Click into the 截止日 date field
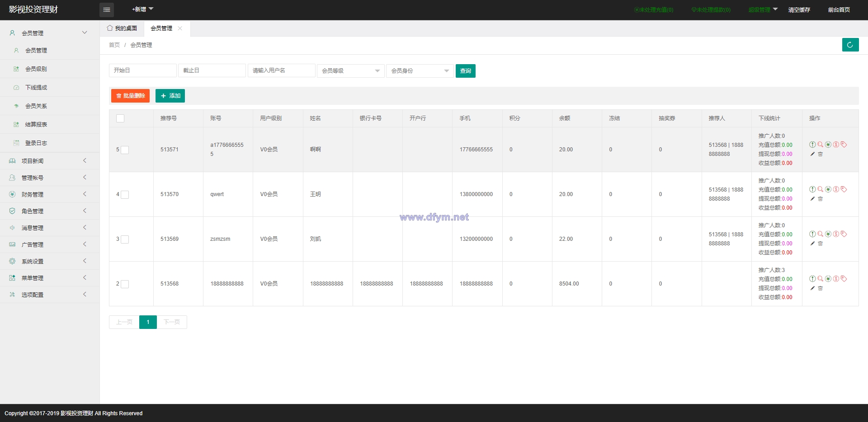The image size is (868, 422). pos(212,70)
